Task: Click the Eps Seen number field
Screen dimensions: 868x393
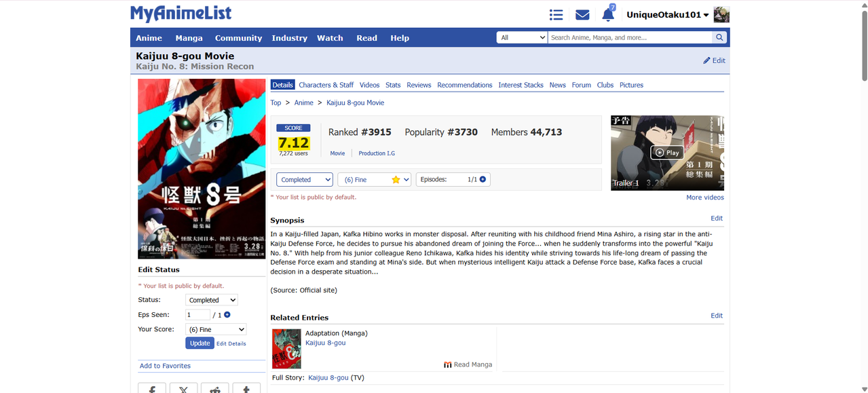Action: pos(197,314)
